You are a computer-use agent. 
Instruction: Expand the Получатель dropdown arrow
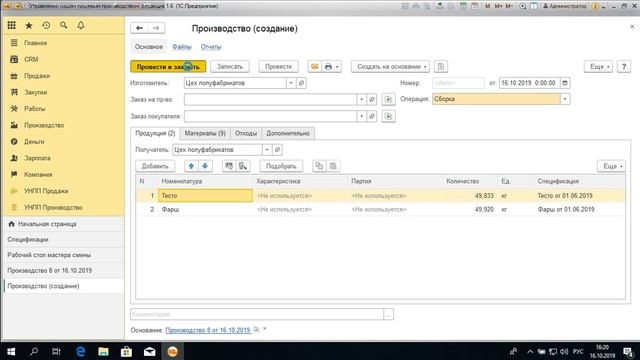click(267, 150)
